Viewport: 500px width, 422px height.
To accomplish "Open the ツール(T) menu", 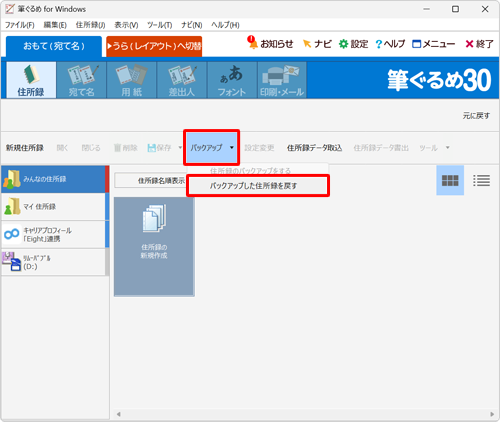I will [x=160, y=25].
